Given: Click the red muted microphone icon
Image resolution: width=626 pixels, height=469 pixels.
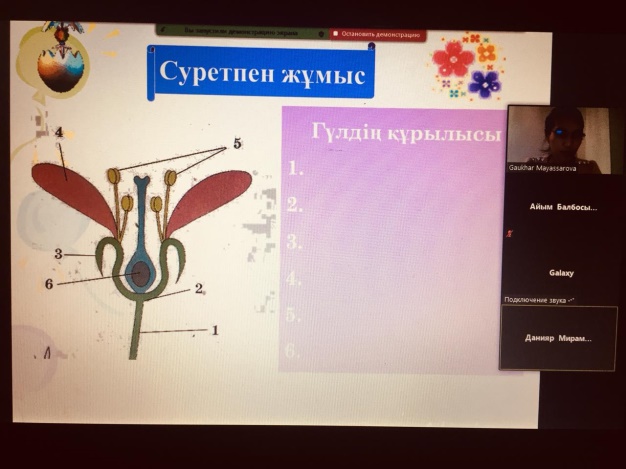Looking at the screenshot, I should click(x=509, y=234).
